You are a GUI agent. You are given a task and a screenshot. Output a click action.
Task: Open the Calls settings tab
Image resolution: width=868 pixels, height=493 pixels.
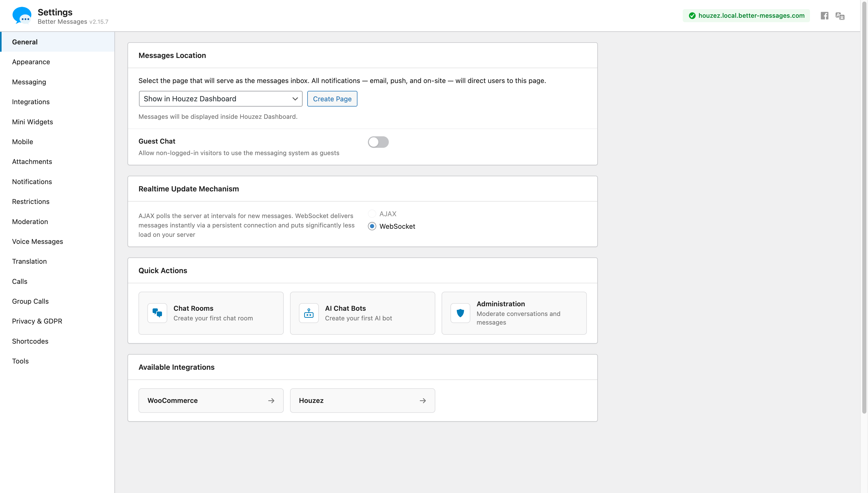[x=57, y=281]
